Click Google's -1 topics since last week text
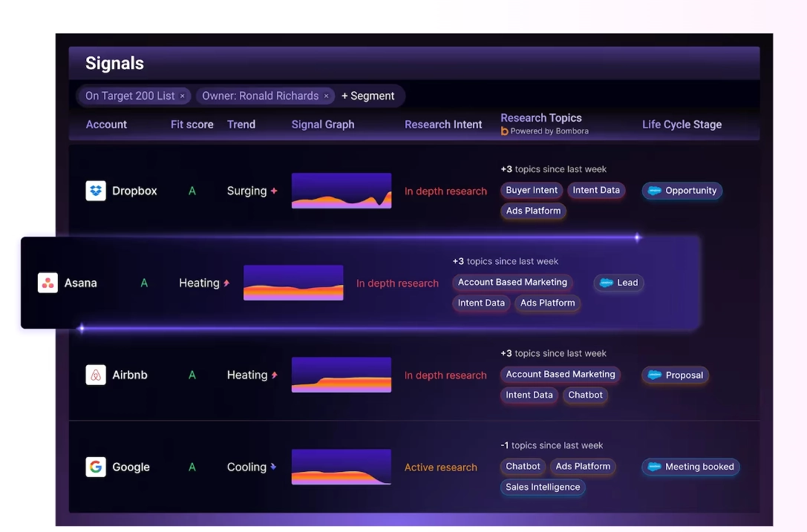 (x=551, y=446)
